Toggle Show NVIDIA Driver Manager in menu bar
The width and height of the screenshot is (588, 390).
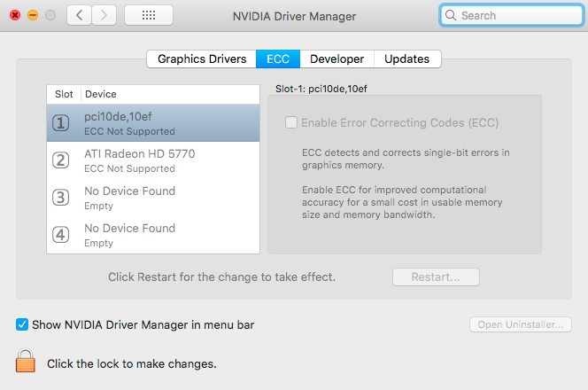pos(22,324)
